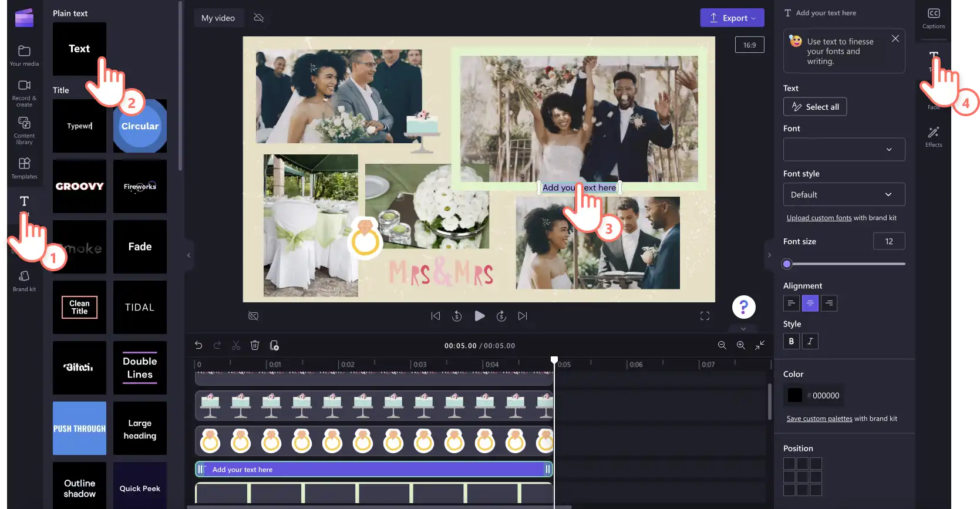Skip to the start of video
The height and width of the screenshot is (509, 980).
tap(435, 316)
